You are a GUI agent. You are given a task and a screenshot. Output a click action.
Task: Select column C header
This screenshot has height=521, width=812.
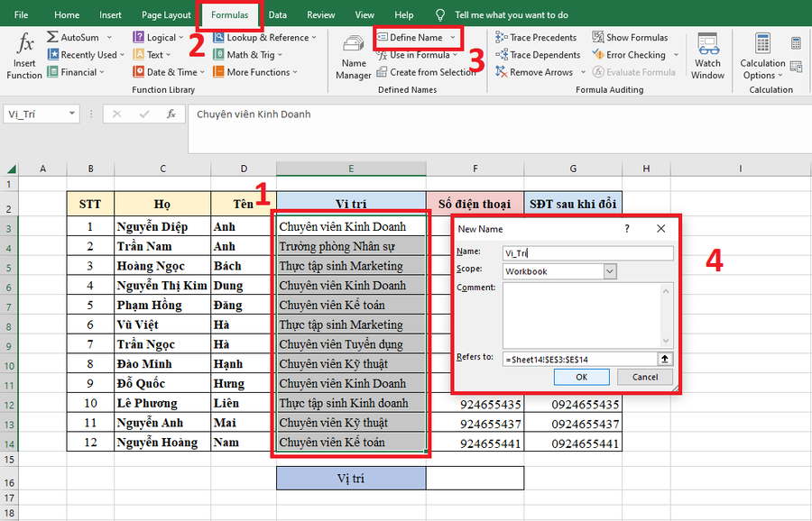pyautogui.click(x=162, y=169)
